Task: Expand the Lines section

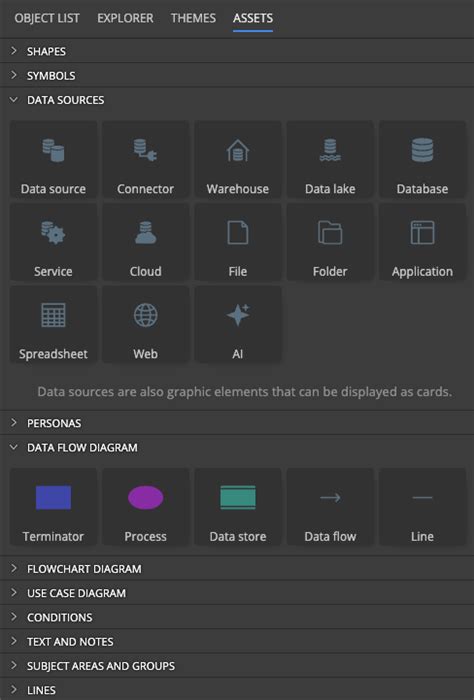Action: pyautogui.click(x=237, y=690)
